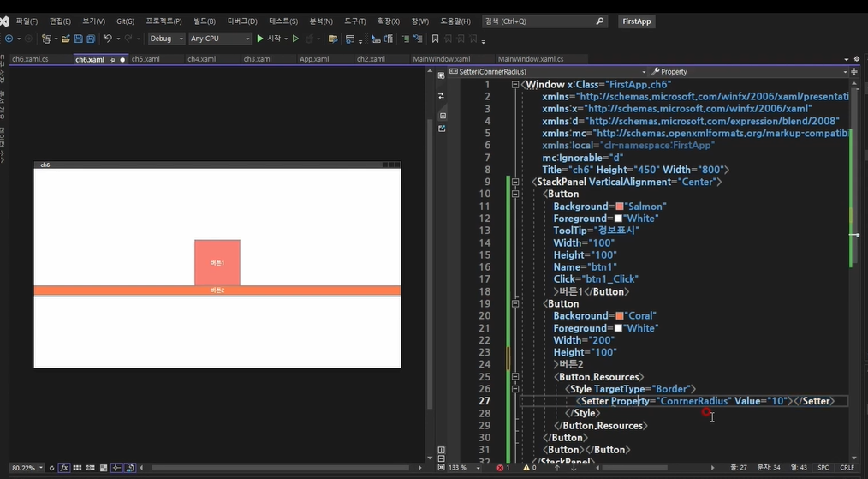The height and width of the screenshot is (479, 868).
Task: Select the 버튼1 button in designer
Action: pos(217,263)
